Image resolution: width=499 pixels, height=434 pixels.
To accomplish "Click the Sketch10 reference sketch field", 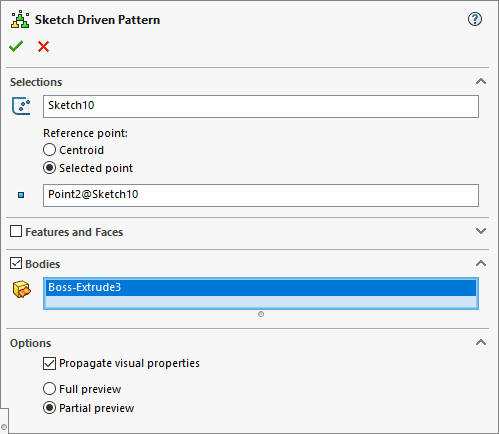I will tap(261, 106).
